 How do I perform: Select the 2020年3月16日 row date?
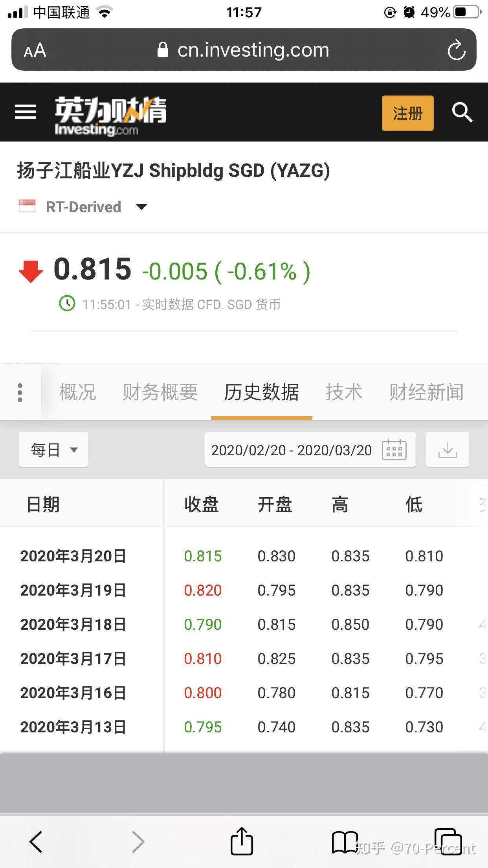click(73, 693)
